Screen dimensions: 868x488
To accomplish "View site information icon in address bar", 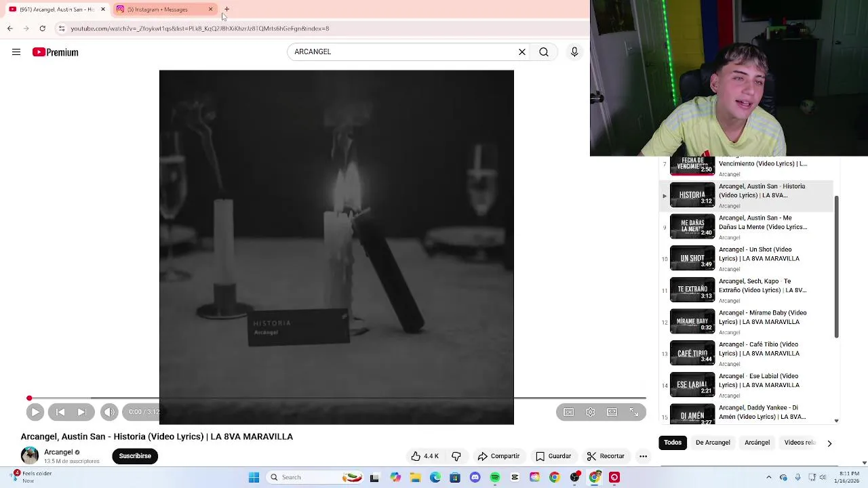I will pyautogui.click(x=62, y=28).
